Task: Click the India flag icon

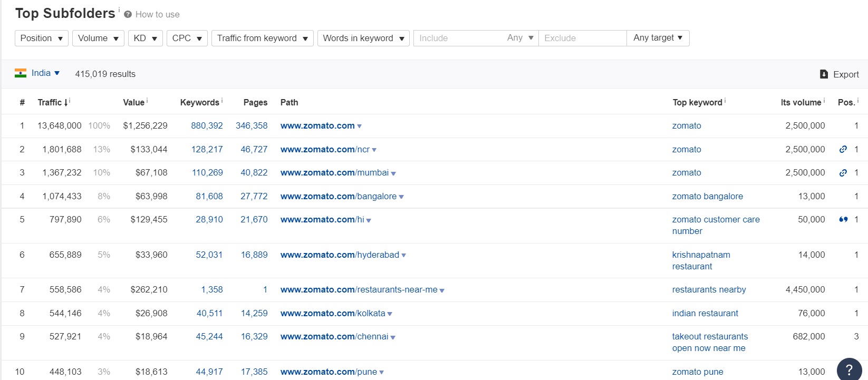Action: point(21,73)
